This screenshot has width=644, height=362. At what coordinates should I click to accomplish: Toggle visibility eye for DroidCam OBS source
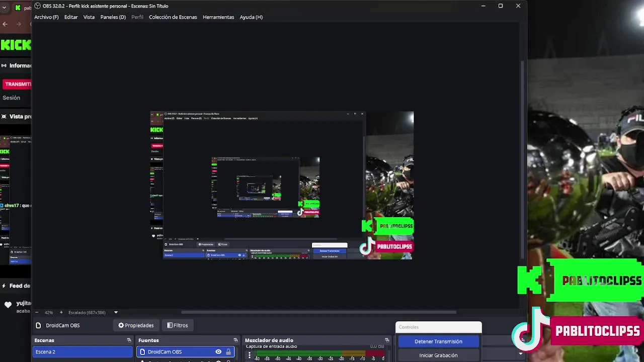[218, 351]
